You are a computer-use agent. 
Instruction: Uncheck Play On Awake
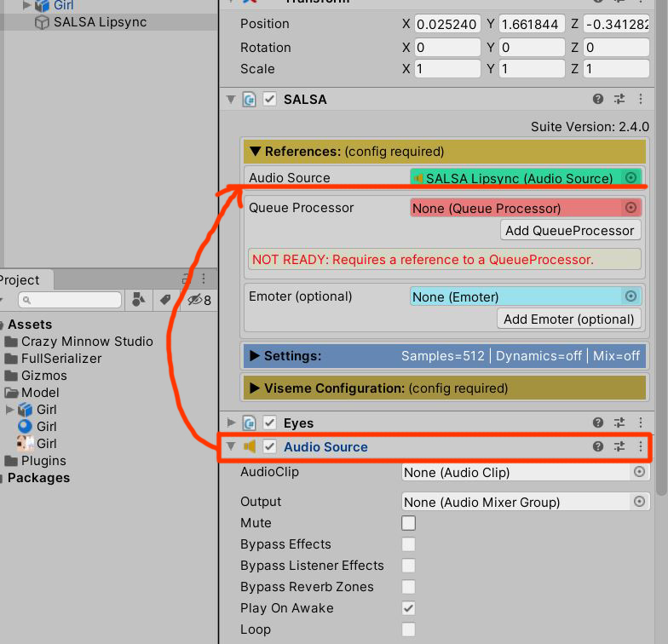pos(409,608)
